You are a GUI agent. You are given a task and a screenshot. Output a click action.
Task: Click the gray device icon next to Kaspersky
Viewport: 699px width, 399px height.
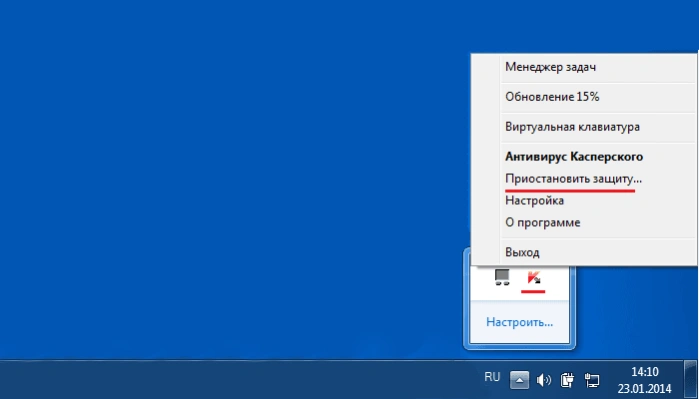click(x=502, y=277)
